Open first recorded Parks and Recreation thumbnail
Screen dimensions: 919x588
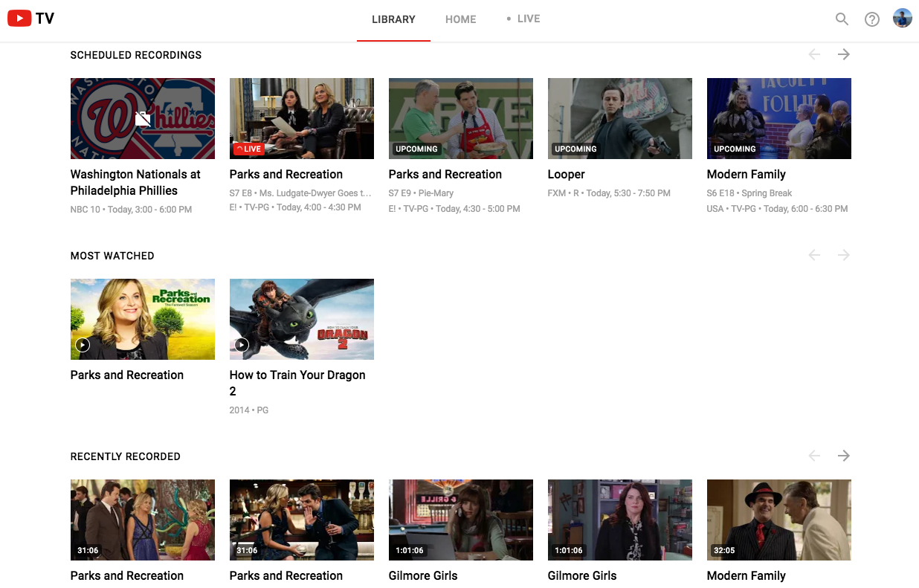tap(143, 520)
